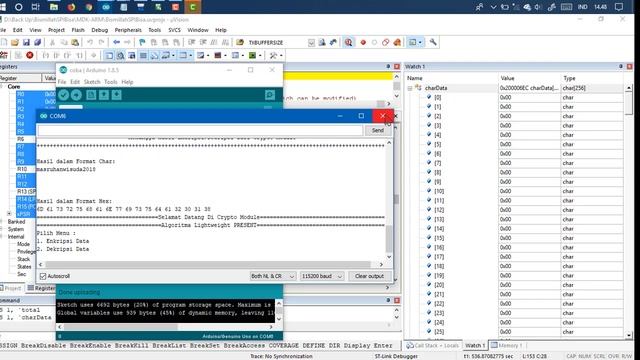Switch to the Memory 1 tab
The width and height of the screenshot is (640, 360).
tap(506, 345)
